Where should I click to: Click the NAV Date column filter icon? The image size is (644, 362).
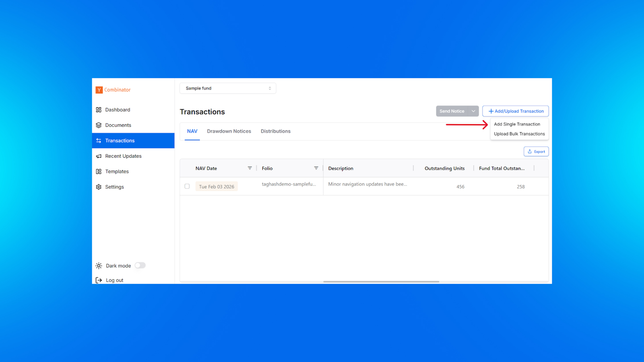coord(250,168)
